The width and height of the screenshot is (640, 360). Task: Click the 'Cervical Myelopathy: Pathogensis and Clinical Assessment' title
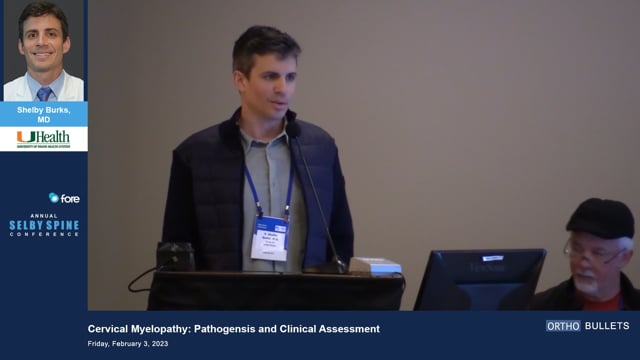pos(233,329)
